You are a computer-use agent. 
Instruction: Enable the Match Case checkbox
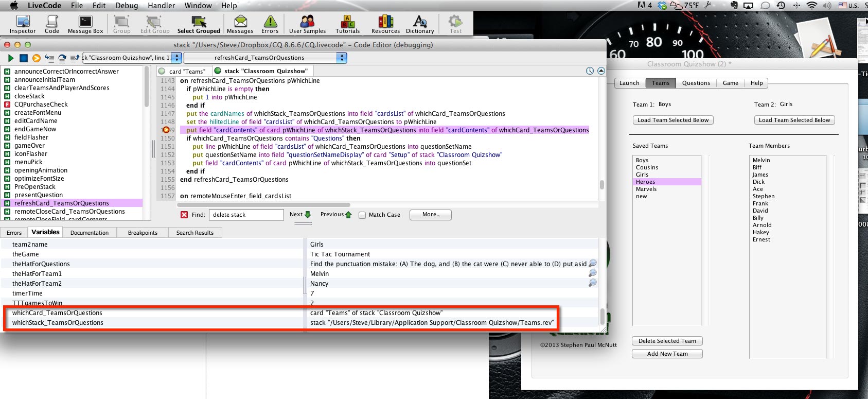[362, 215]
